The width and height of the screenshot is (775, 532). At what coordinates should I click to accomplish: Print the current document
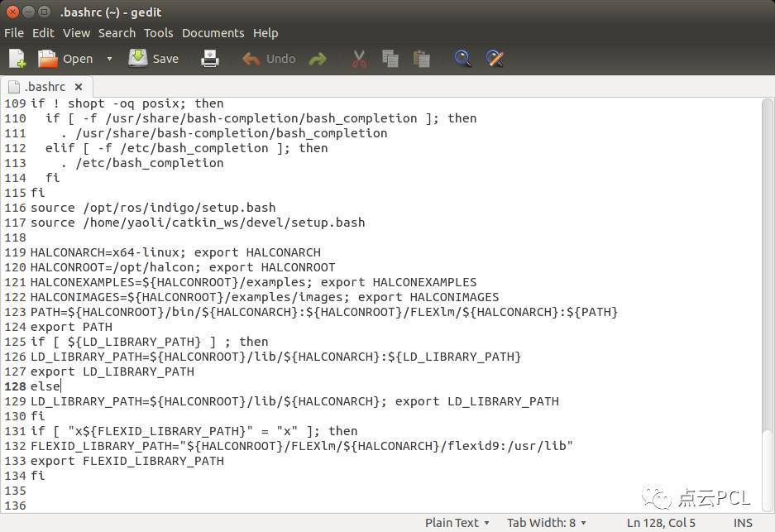click(211, 59)
